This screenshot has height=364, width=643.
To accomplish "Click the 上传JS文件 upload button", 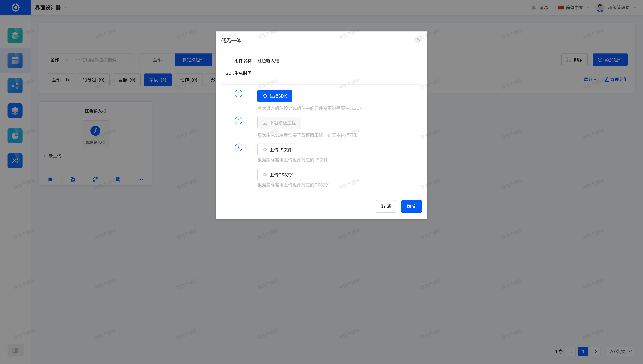I will coord(277,150).
